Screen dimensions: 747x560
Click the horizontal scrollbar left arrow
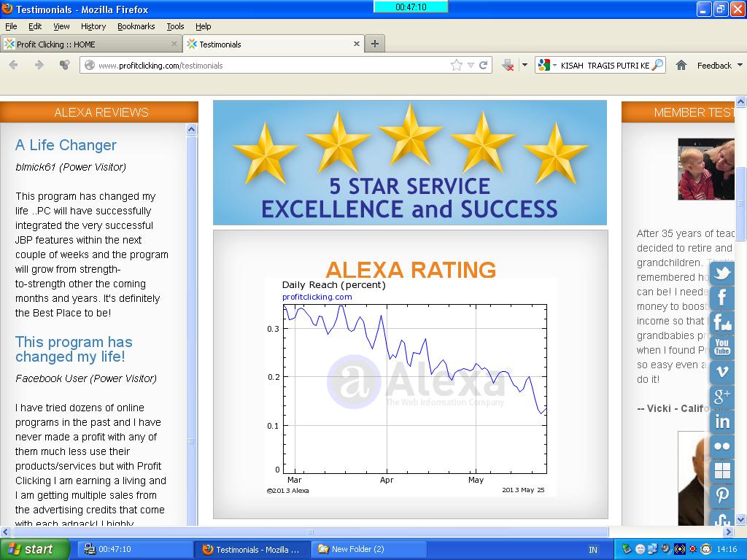click(x=5, y=532)
